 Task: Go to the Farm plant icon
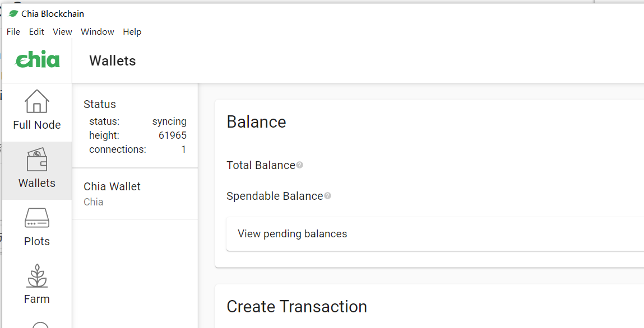(x=37, y=277)
